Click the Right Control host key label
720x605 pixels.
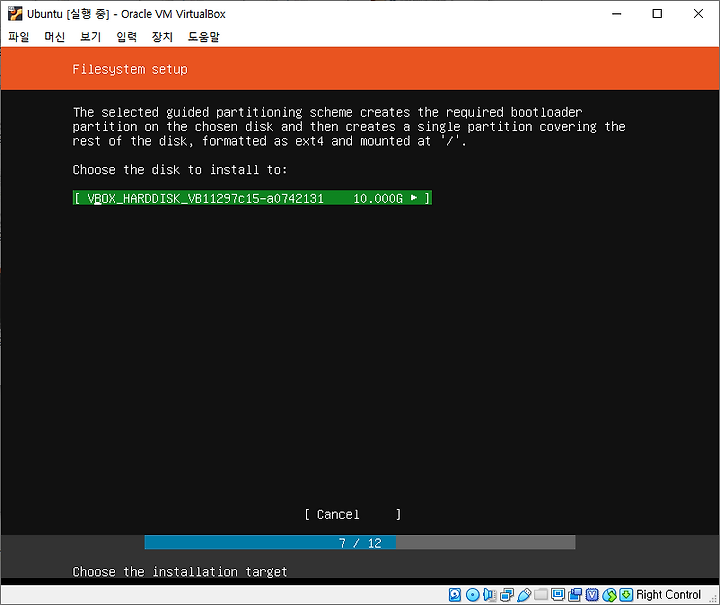[668, 594]
